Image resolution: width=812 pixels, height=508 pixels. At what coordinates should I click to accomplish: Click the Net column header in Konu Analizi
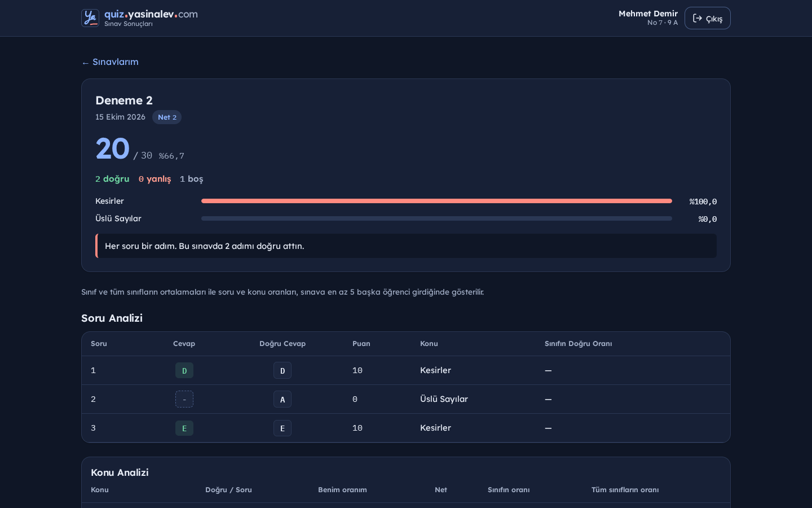[x=441, y=490]
